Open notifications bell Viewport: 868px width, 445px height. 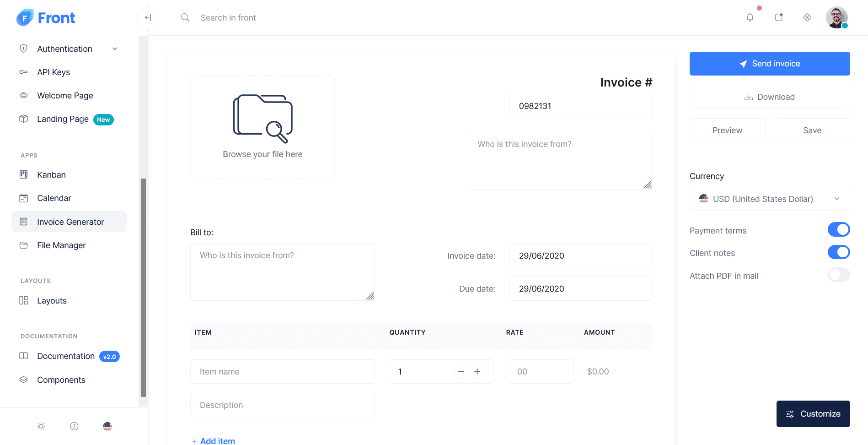point(750,17)
